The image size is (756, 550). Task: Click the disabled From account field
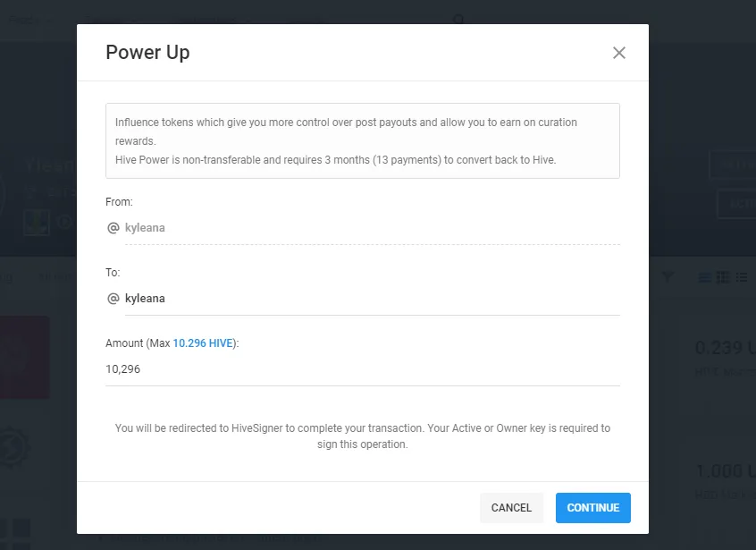click(371, 228)
